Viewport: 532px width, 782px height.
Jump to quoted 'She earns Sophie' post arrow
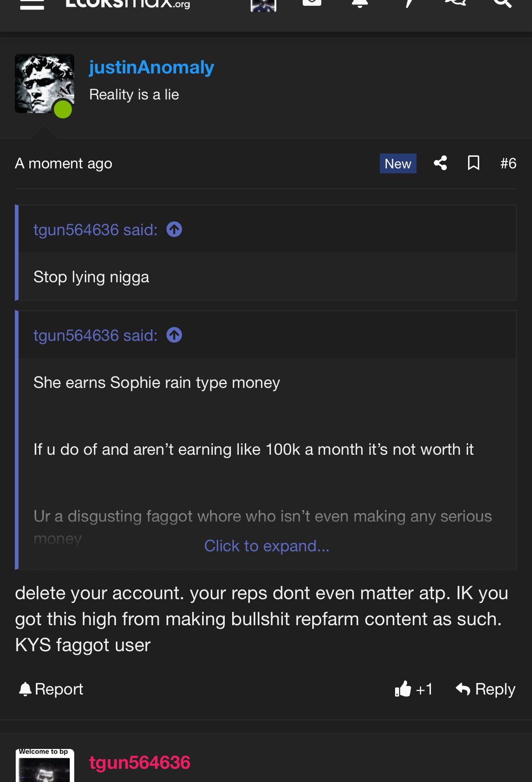[174, 335]
